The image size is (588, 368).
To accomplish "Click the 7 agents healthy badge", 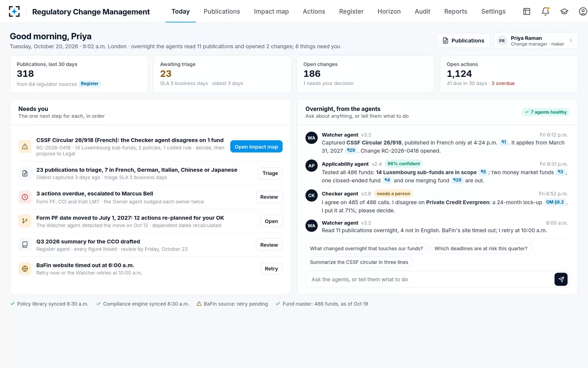I will tap(546, 112).
